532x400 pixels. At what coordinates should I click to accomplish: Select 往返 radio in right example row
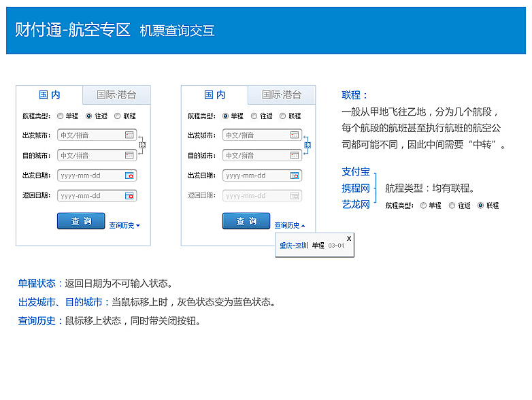pyautogui.click(x=452, y=205)
